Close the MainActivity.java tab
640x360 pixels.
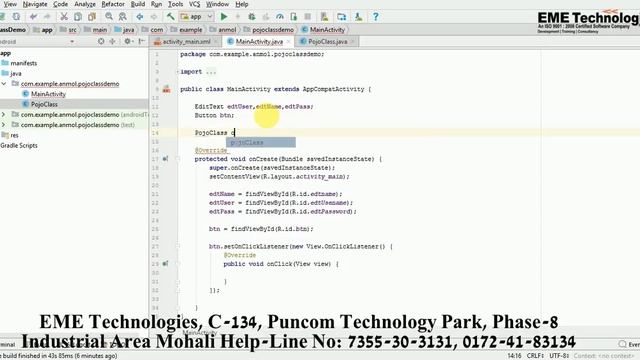pos(289,42)
